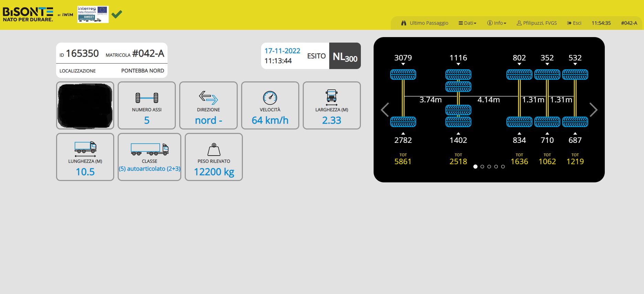Open the Dati dropdown menu
Image resolution: width=644 pixels, height=294 pixels.
(468, 23)
